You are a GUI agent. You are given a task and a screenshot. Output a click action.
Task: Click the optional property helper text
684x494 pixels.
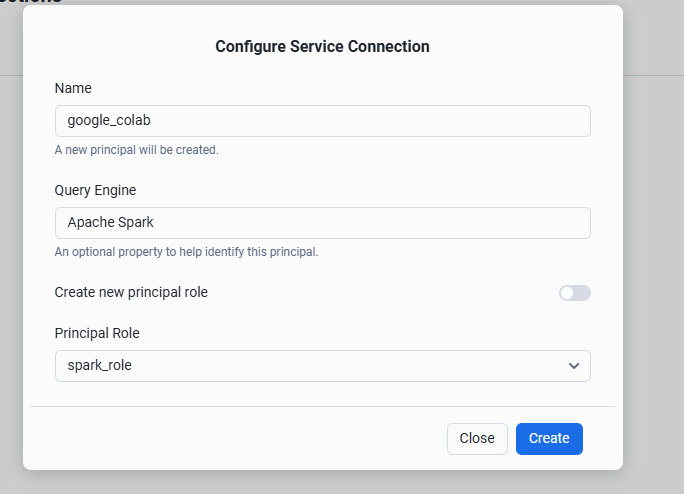pos(186,252)
